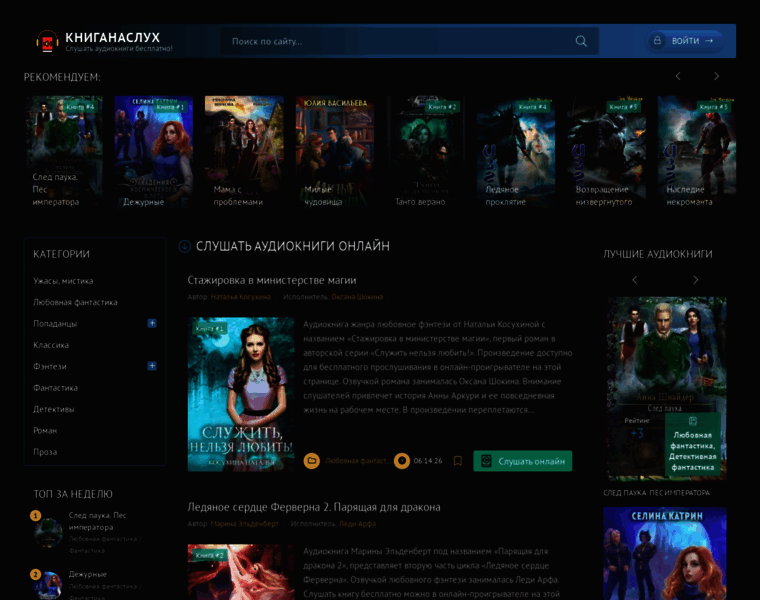Click the circled down-arrow next to heading
The image size is (760, 600).
point(184,246)
